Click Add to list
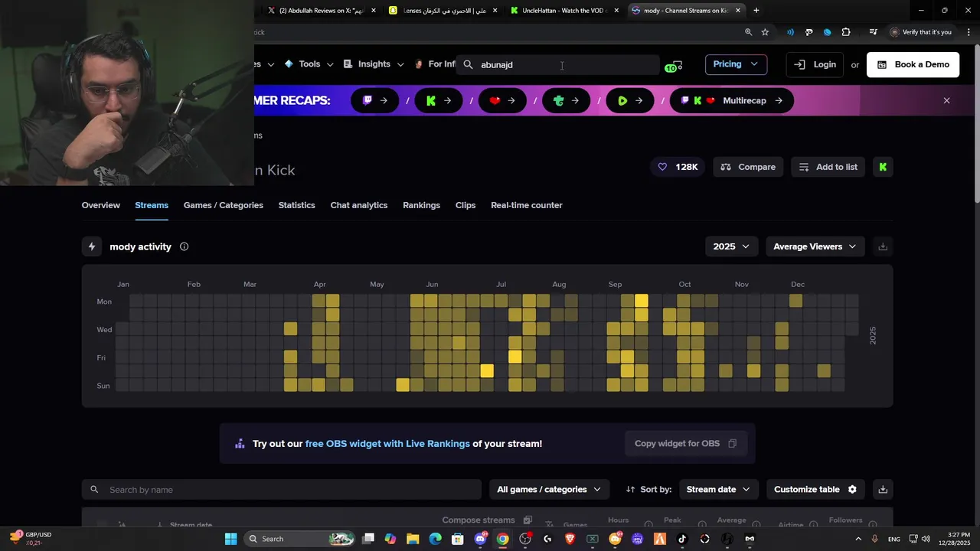This screenshot has width=980, height=551. [828, 167]
